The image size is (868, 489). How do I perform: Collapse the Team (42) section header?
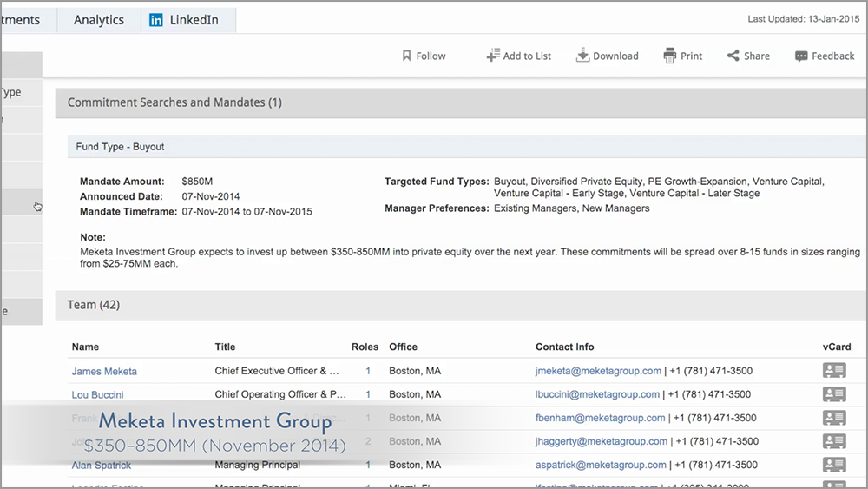(461, 305)
